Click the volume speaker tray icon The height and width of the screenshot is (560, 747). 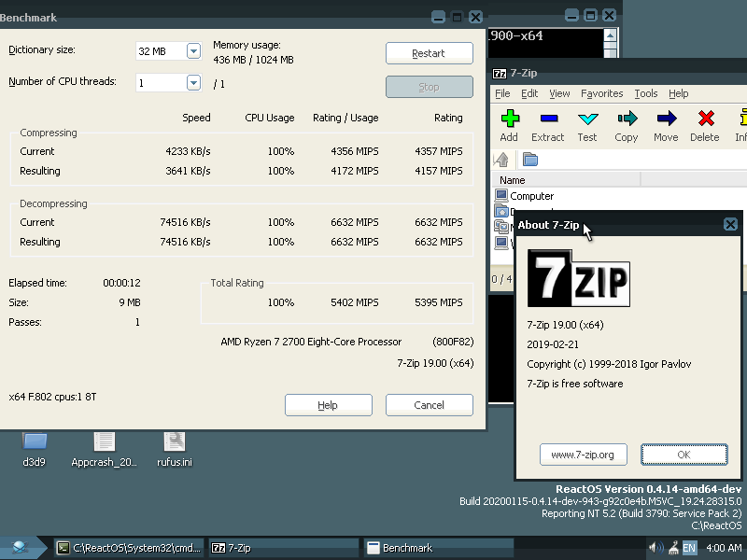pos(655,548)
